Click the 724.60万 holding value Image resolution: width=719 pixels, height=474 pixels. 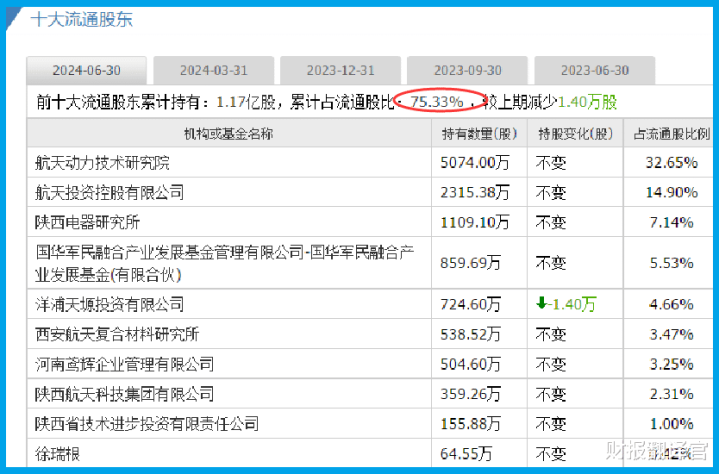(x=470, y=304)
